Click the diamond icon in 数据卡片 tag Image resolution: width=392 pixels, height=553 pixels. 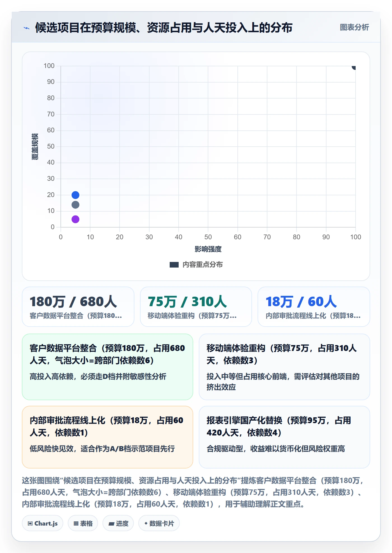(146, 523)
